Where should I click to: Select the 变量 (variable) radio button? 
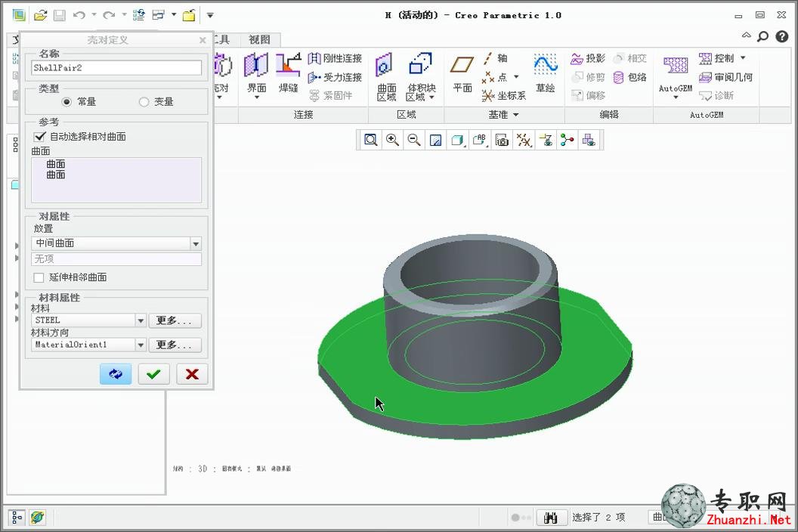click(144, 102)
